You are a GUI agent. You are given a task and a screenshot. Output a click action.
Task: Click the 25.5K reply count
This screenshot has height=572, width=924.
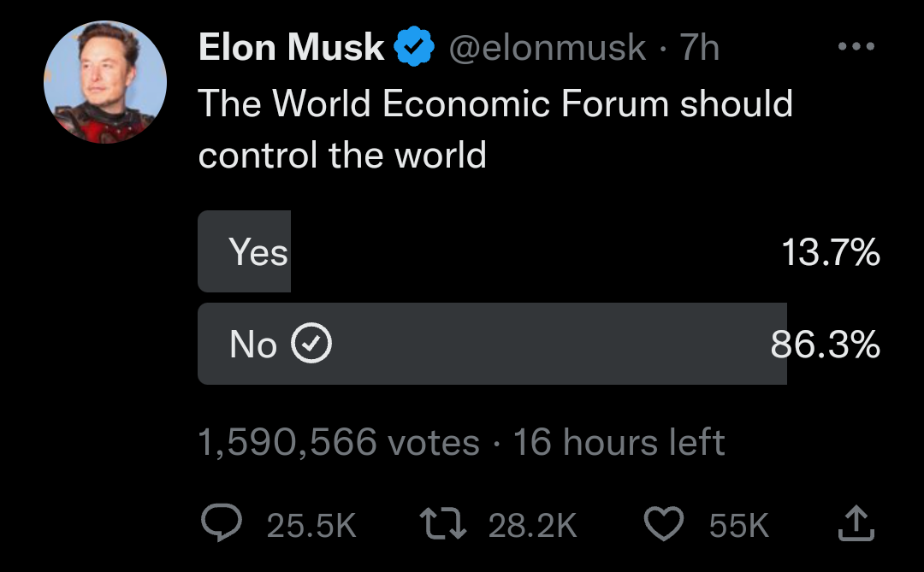311,525
